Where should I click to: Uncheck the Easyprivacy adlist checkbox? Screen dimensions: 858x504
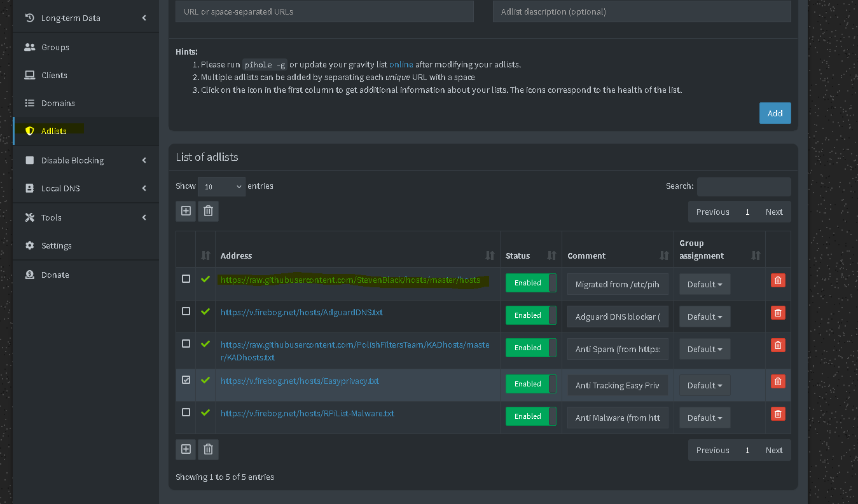pyautogui.click(x=186, y=380)
